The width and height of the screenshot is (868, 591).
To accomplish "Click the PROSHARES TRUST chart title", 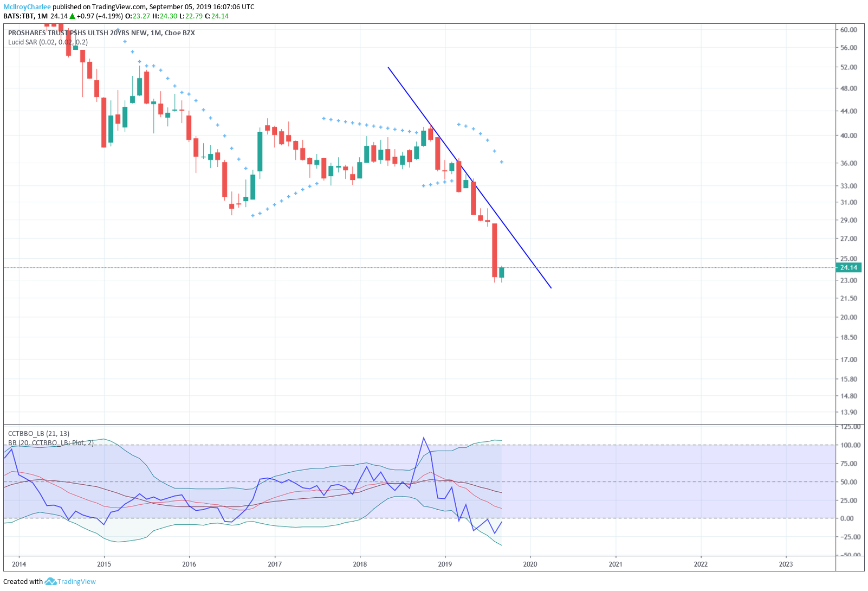I will 101,33.
